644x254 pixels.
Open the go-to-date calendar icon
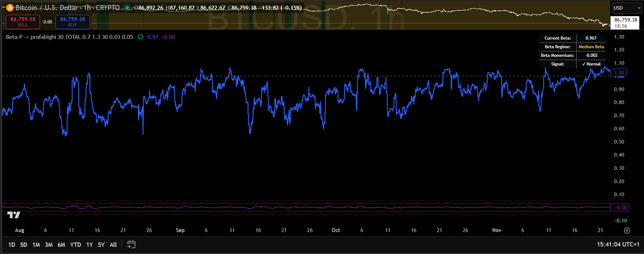tap(131, 245)
